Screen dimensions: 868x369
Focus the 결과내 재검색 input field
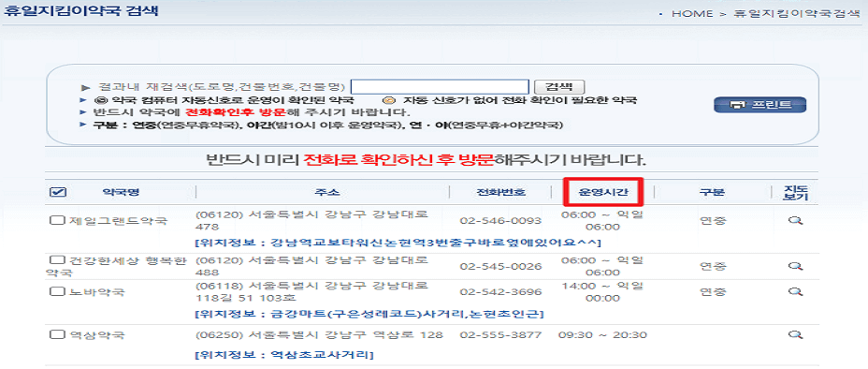pos(441,87)
